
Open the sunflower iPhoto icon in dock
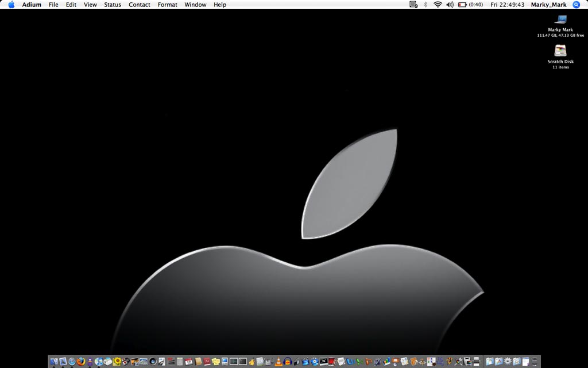point(117,362)
